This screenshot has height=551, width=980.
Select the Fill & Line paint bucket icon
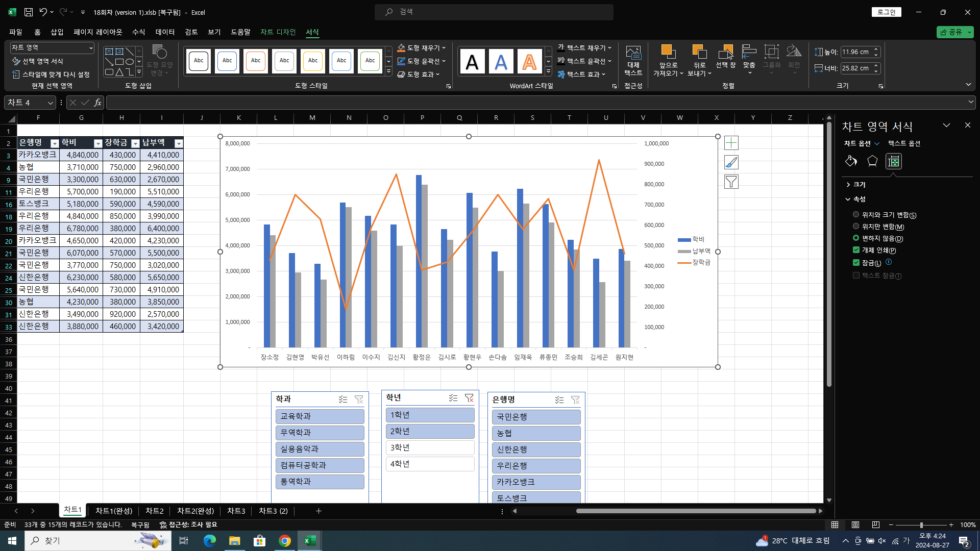[851, 161]
